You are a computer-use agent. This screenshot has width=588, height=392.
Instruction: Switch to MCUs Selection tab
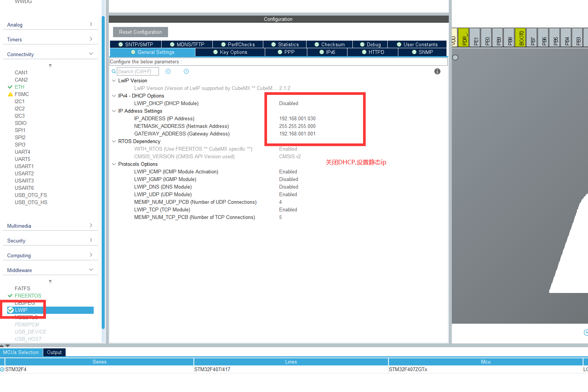[21, 352]
